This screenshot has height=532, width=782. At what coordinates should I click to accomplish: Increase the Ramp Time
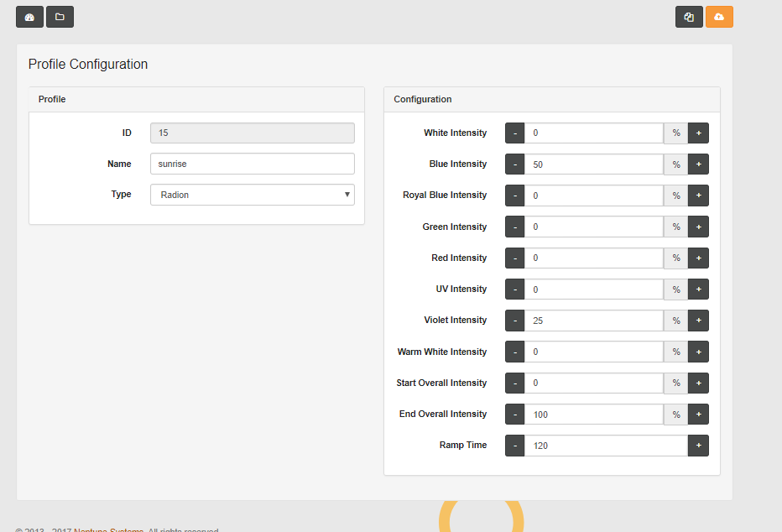698,446
